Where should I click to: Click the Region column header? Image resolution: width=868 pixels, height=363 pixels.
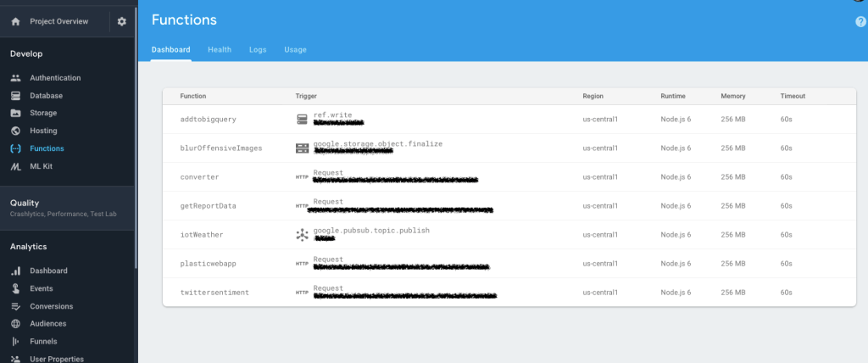(x=593, y=97)
